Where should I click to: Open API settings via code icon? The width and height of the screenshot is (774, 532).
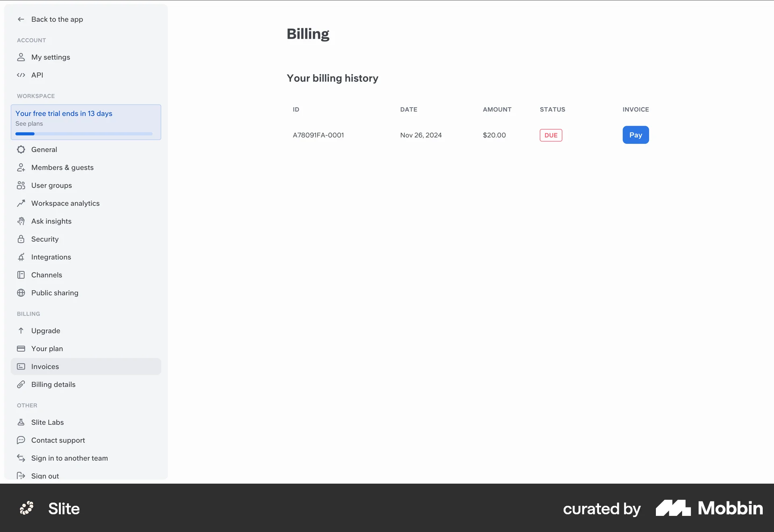(21, 75)
